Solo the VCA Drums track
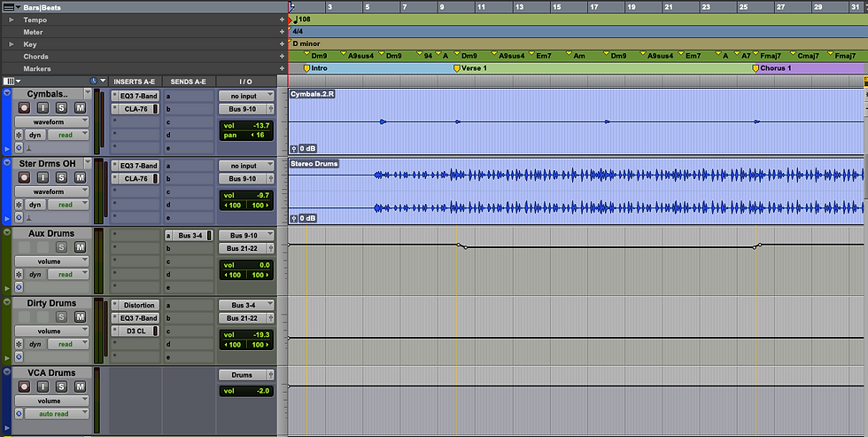The width and height of the screenshot is (868, 437). tap(61, 386)
